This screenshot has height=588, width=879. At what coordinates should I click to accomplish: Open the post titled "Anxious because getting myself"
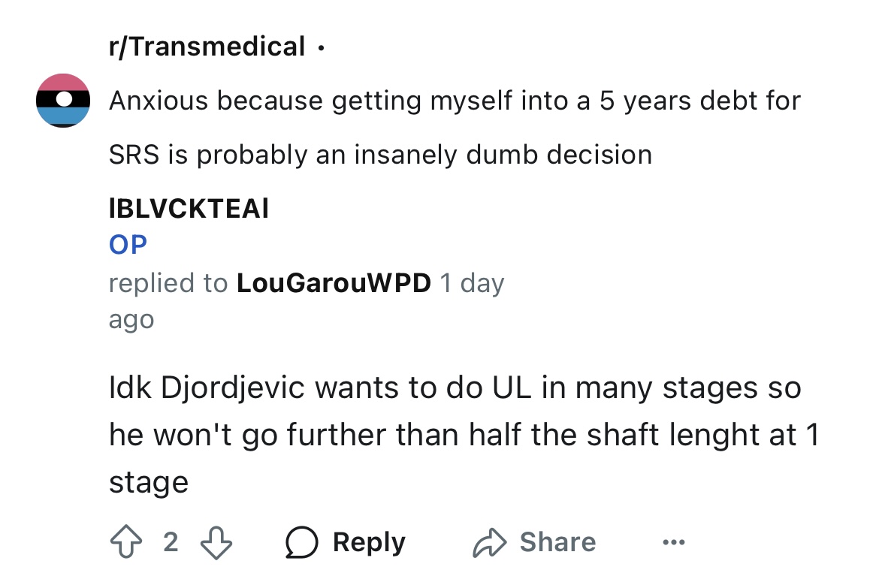455,127
